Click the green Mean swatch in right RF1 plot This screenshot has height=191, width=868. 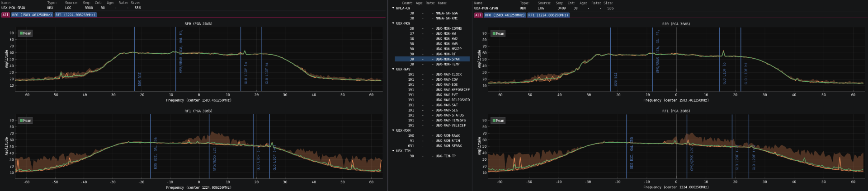(x=494, y=121)
